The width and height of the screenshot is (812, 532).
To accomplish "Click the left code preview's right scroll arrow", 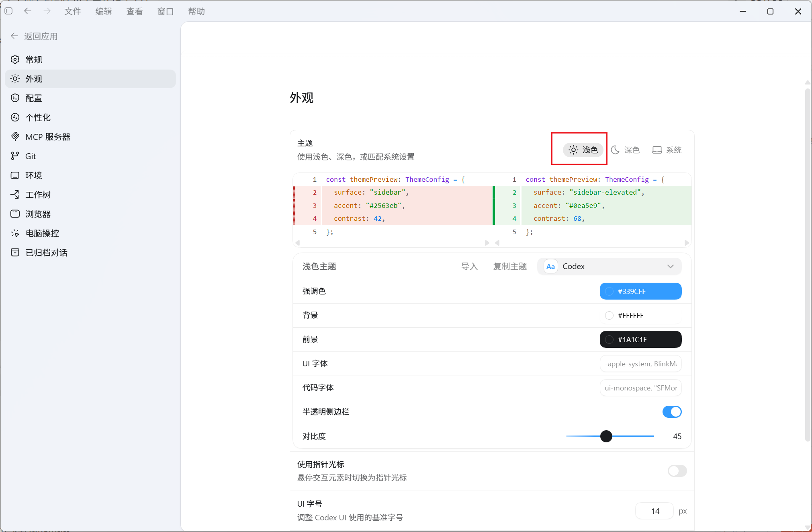I will click(x=487, y=243).
